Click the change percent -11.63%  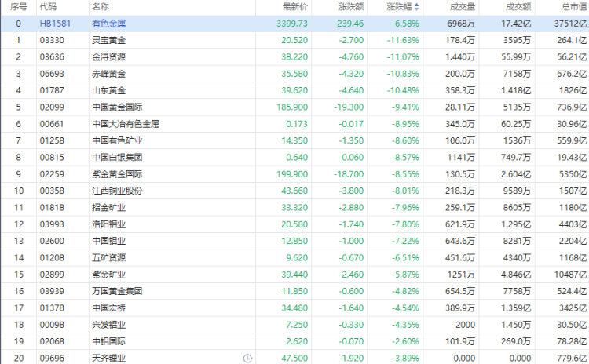(x=403, y=40)
